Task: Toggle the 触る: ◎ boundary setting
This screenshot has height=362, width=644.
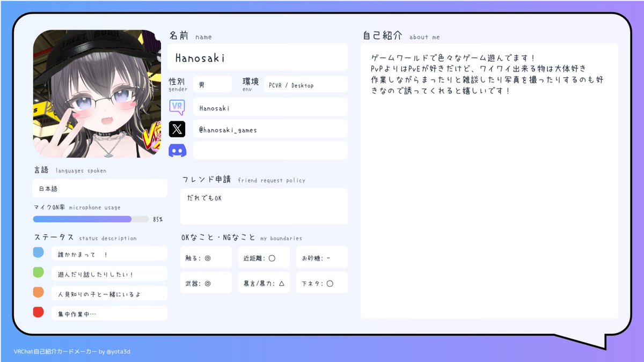Action: 206,257
